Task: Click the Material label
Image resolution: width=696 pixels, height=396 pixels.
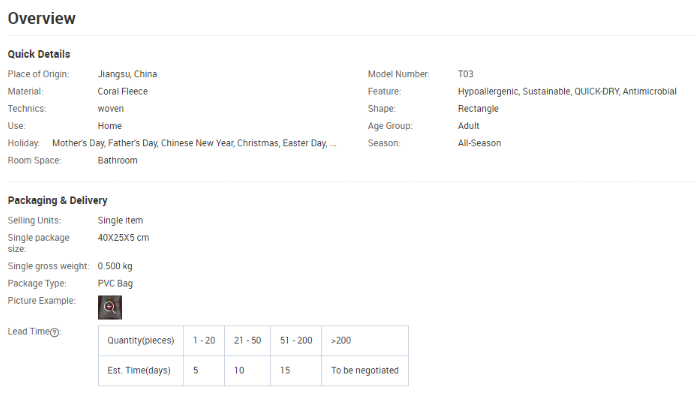Action: (25, 91)
